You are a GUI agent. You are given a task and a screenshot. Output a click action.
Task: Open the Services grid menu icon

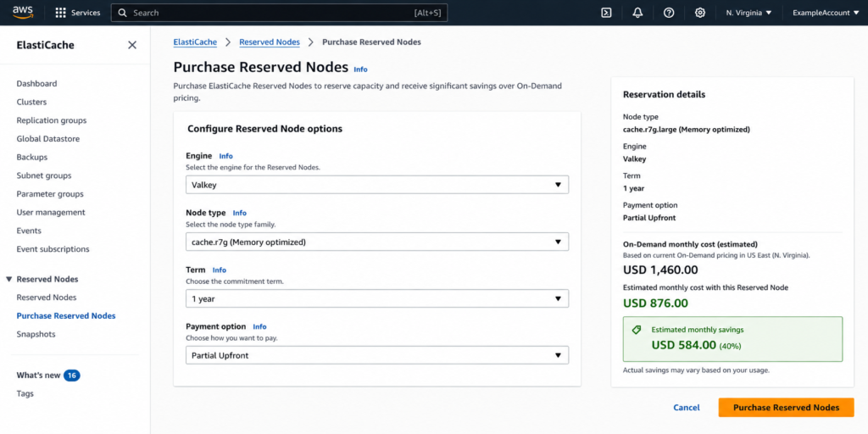click(61, 13)
